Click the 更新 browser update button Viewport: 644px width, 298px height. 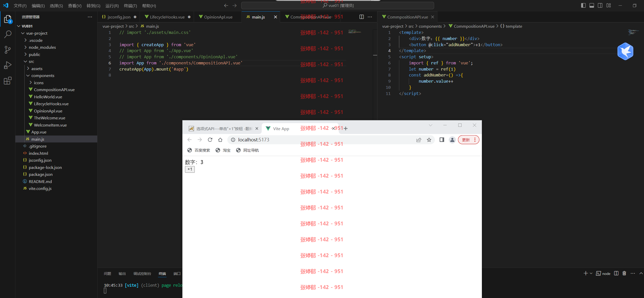(469, 140)
